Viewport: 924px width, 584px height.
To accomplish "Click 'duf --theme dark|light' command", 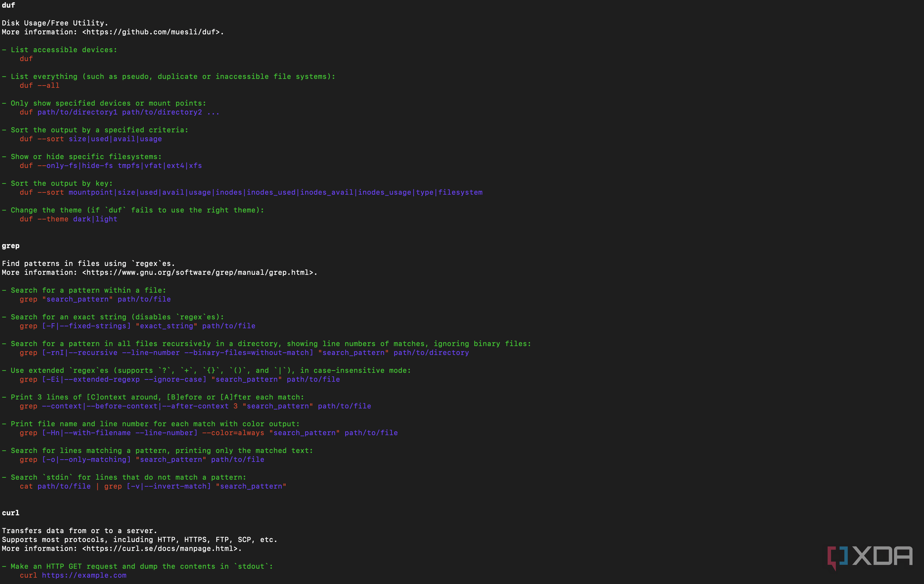I will point(69,219).
